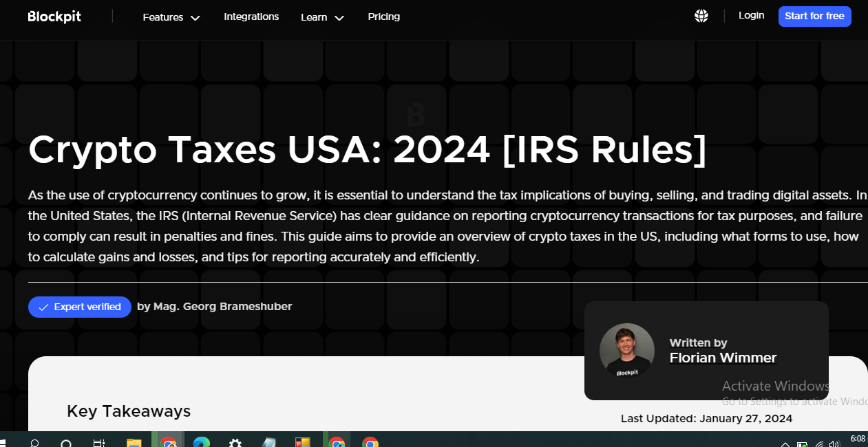Click the Task View taskbar icon

pos(98,443)
